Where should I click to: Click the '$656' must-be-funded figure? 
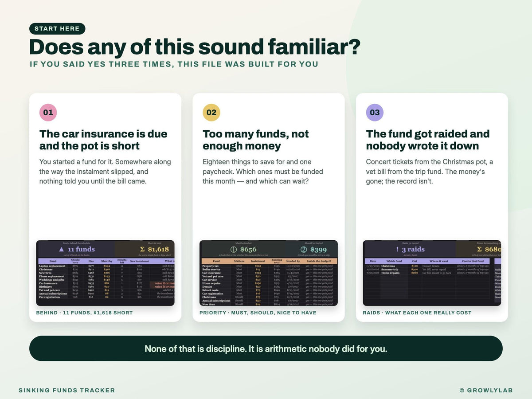248,250
